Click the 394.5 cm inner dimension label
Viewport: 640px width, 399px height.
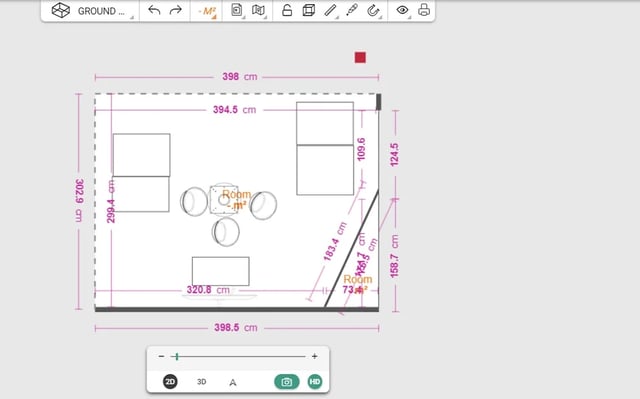click(x=234, y=110)
